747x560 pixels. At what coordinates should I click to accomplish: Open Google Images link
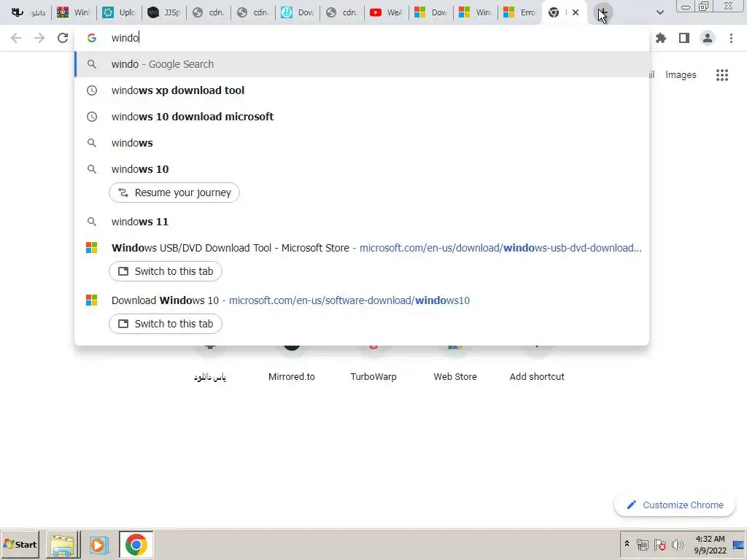pos(681,75)
